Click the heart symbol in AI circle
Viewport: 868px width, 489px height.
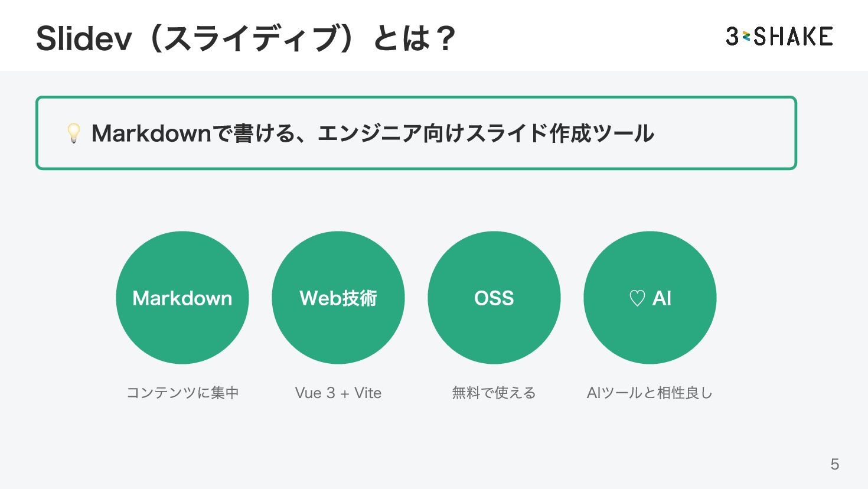coord(637,298)
